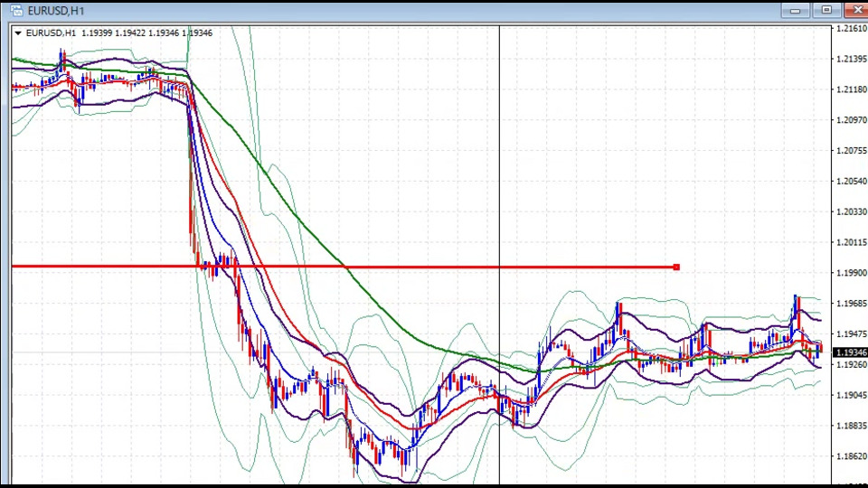The width and height of the screenshot is (868, 488).
Task: Click the EURUSD,H1 title bar text
Action: coord(56,11)
